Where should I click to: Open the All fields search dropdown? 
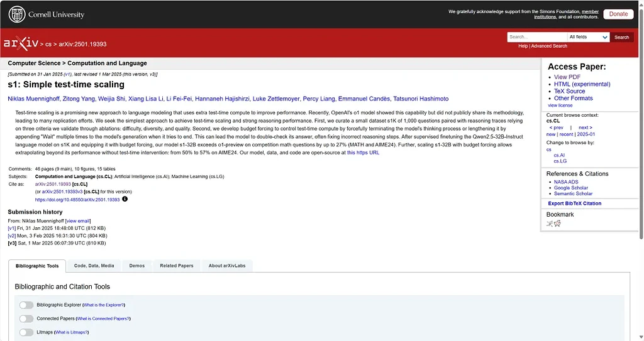tap(588, 37)
